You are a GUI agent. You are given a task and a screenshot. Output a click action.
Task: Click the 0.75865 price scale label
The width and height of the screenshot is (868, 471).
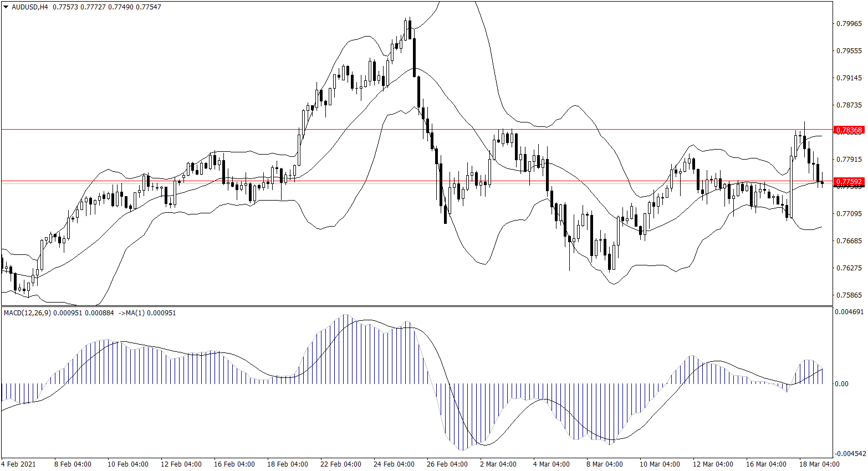(x=849, y=295)
